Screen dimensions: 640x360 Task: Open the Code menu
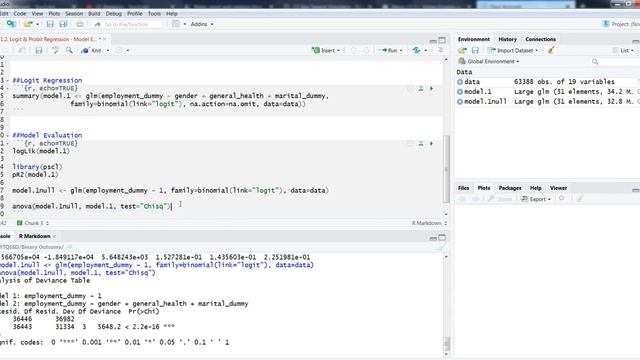(20, 13)
